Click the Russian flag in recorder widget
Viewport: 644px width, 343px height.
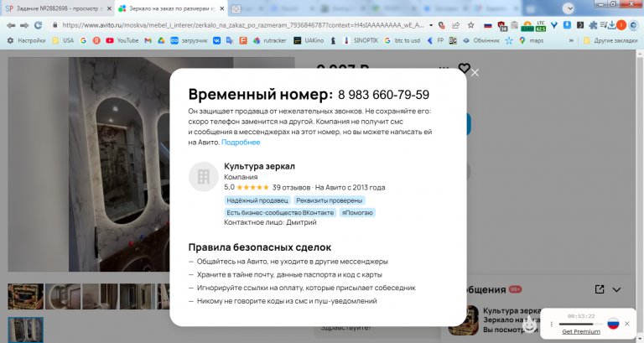pos(613,323)
